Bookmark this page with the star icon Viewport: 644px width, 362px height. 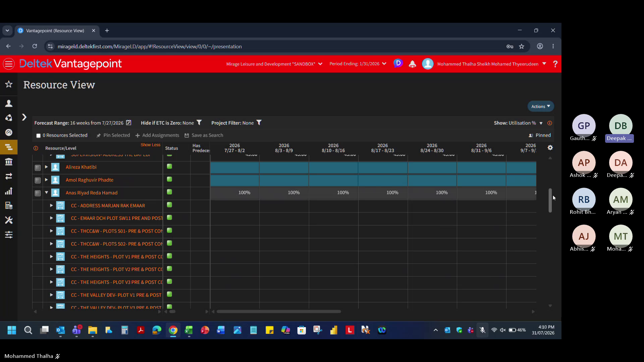(522, 46)
